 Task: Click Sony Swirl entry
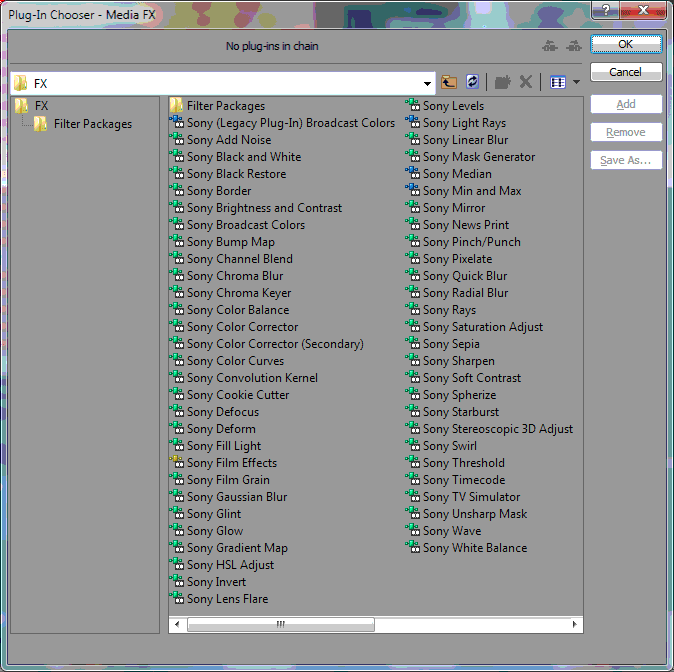(x=441, y=446)
